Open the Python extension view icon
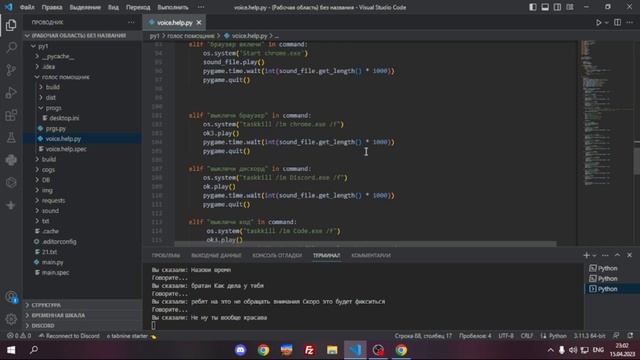The width and height of the screenshot is (640, 360). (11, 160)
